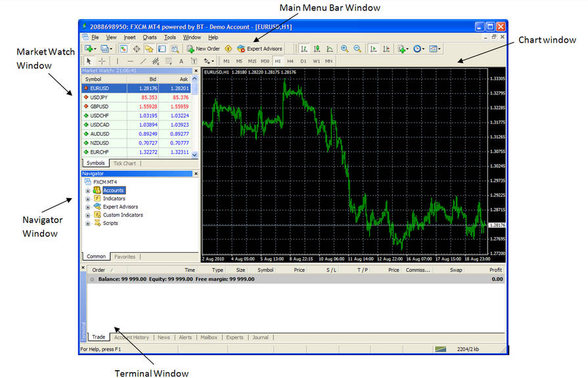Switch timeframe to H4

290,61
